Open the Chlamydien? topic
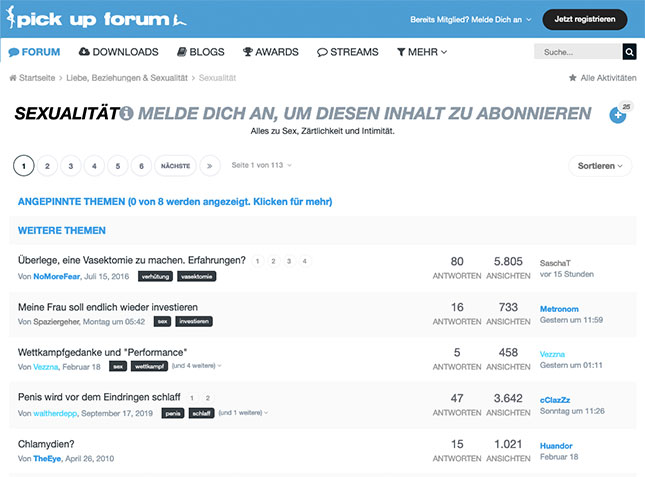645x477 pixels. click(x=46, y=443)
